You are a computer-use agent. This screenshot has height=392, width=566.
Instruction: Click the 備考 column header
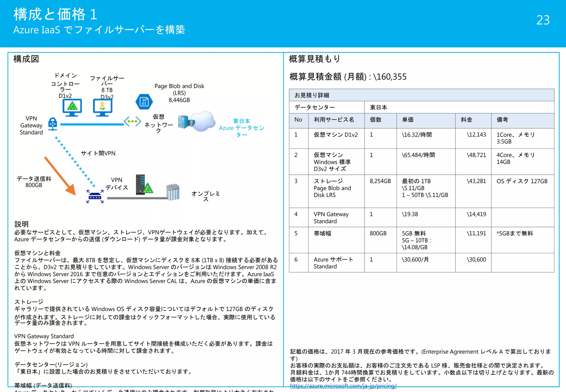523,121
